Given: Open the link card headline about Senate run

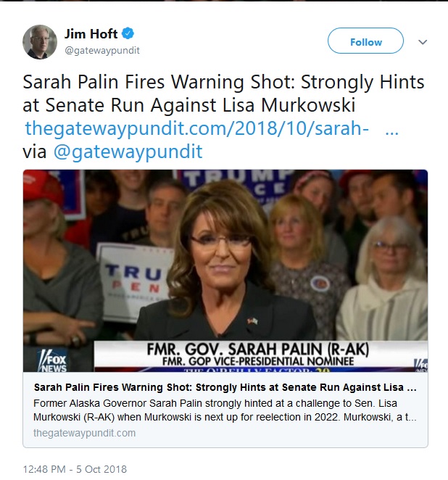Looking at the screenshot, I should 225,387.
